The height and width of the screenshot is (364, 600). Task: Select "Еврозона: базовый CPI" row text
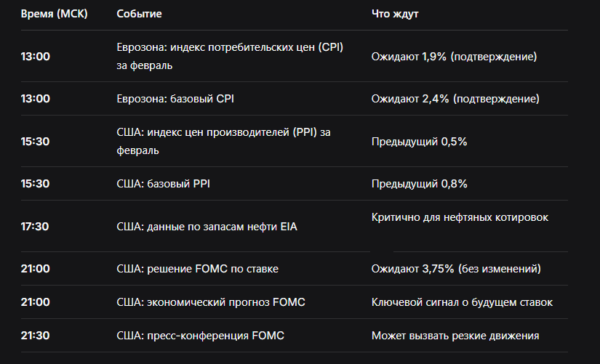tap(175, 99)
